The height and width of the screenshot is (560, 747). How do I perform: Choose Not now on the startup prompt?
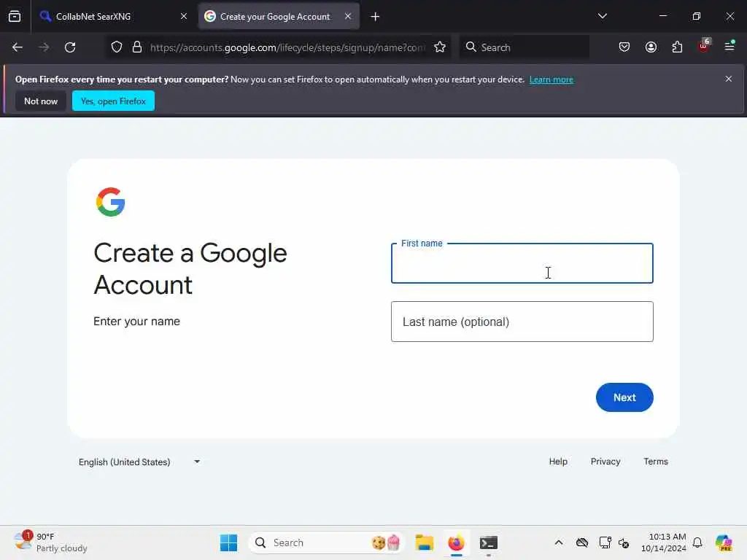tap(41, 101)
